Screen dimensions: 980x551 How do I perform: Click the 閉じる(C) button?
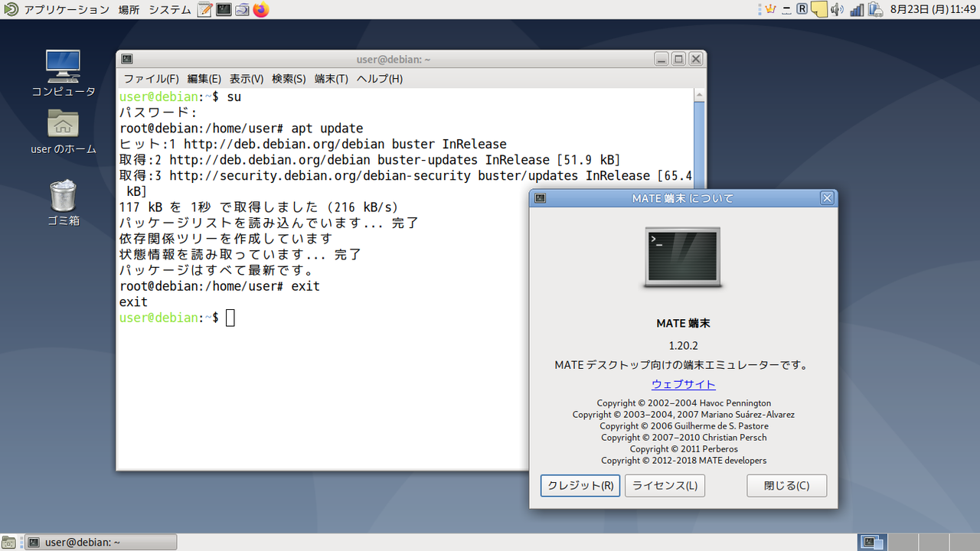(x=787, y=485)
